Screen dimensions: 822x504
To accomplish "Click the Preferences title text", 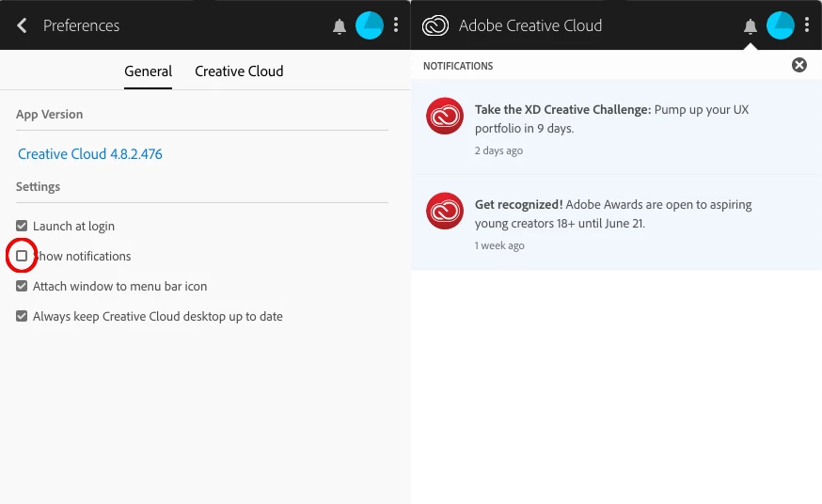I will [x=81, y=25].
